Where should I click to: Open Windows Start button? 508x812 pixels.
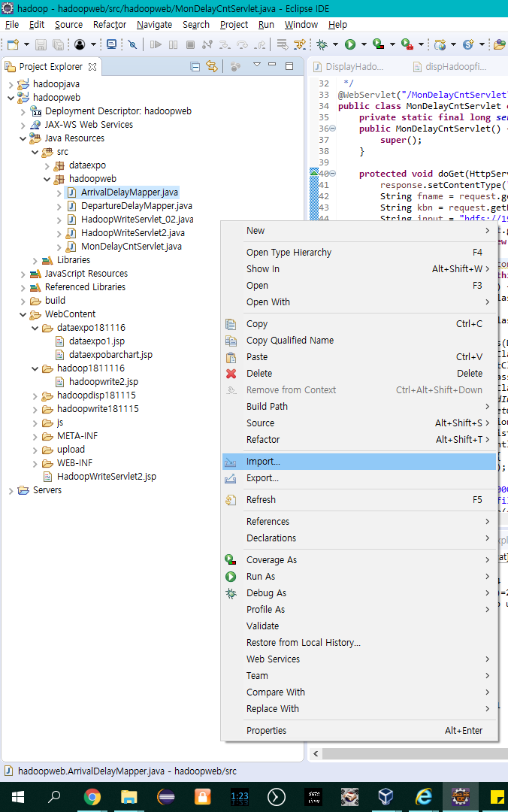click(x=18, y=796)
